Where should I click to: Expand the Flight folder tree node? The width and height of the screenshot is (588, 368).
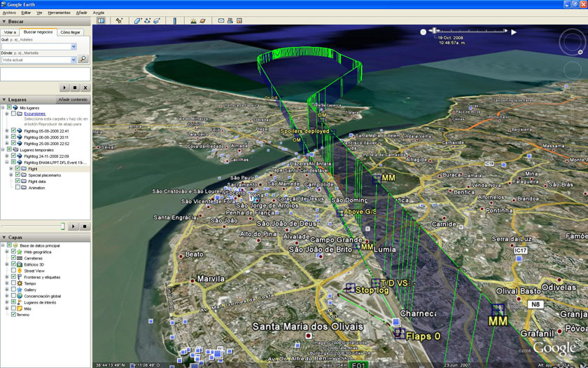click(11, 169)
